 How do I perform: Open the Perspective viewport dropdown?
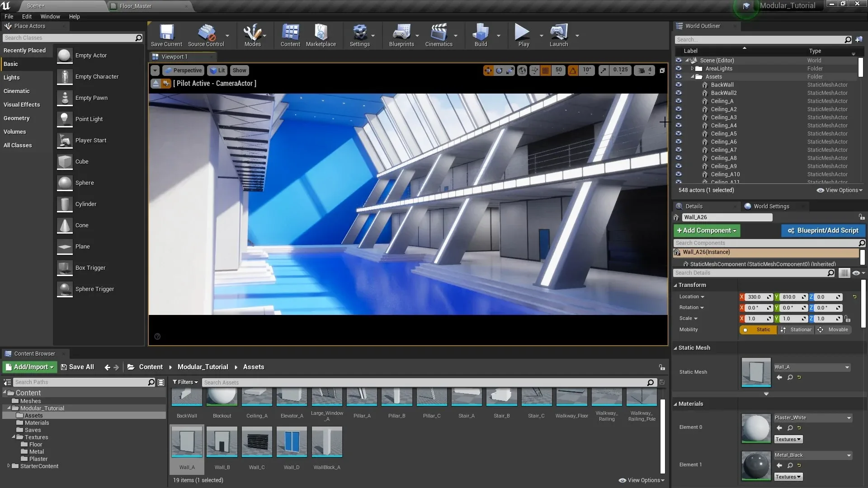pyautogui.click(x=183, y=70)
